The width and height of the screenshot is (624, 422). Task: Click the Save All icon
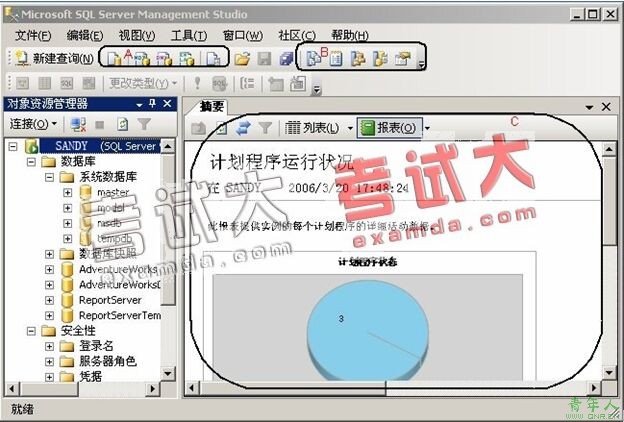point(286,59)
